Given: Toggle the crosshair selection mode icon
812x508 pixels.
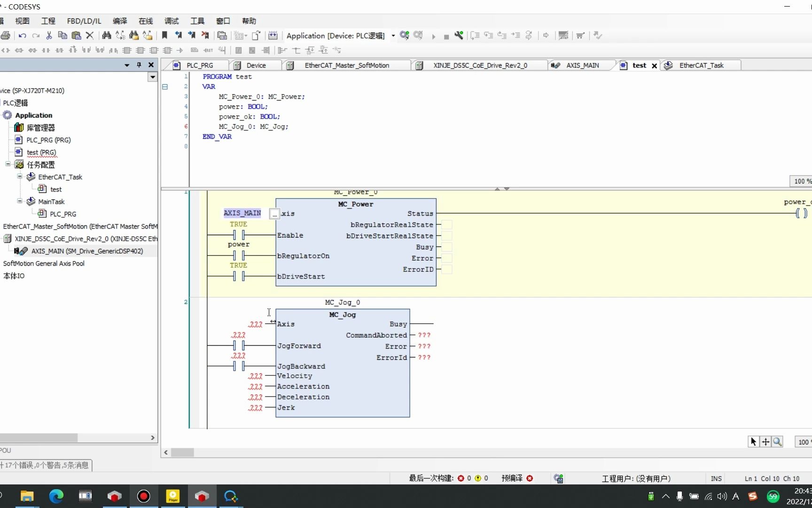Looking at the screenshot, I should (x=765, y=442).
